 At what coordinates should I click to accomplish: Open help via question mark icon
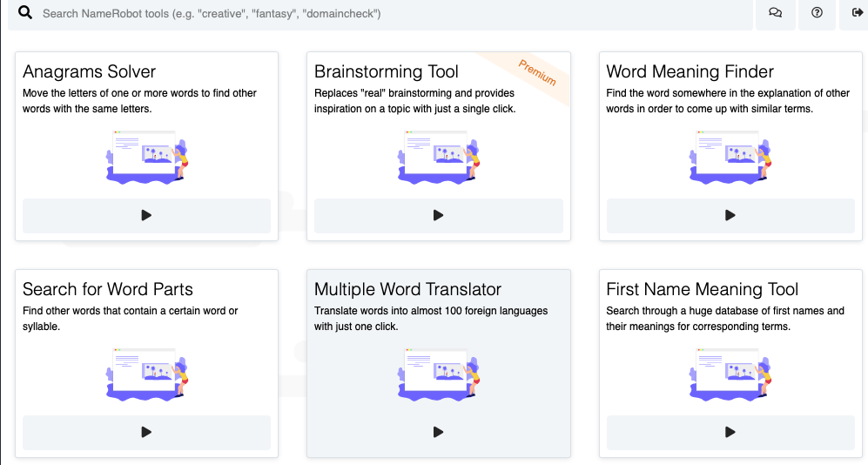point(817,13)
